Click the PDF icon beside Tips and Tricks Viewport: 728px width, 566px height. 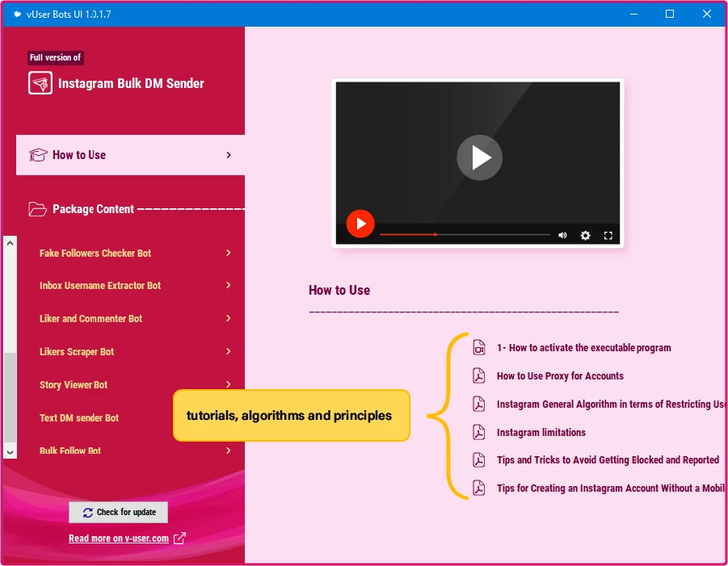(479, 459)
